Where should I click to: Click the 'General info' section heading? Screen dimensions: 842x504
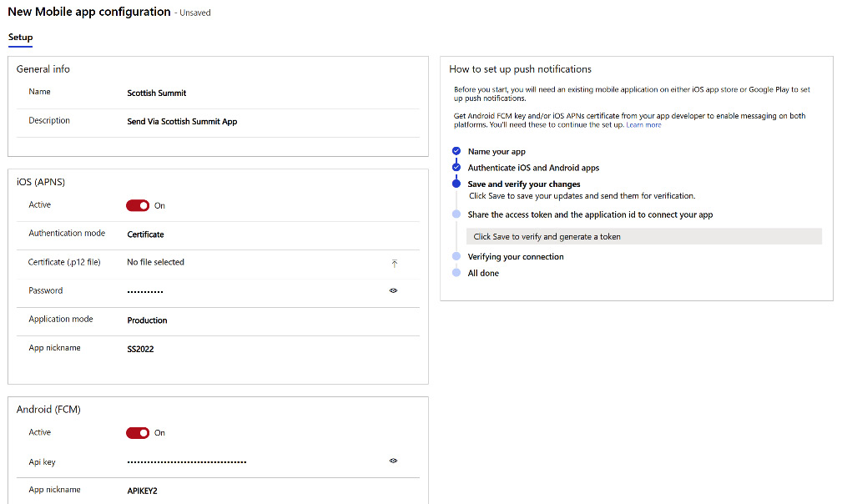point(43,68)
